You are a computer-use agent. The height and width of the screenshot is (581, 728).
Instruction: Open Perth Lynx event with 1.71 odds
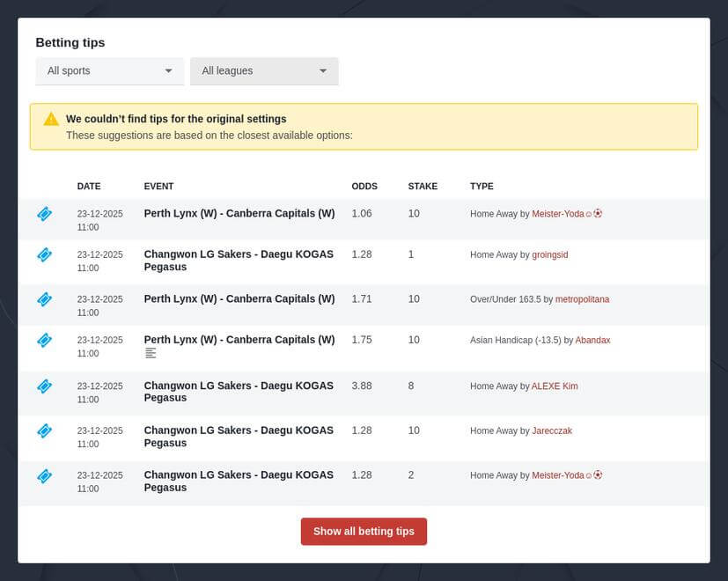239,299
